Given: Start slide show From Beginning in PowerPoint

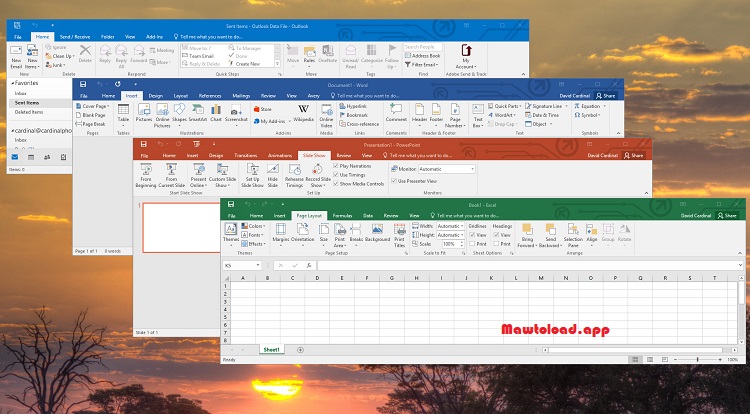Looking at the screenshot, I should [146, 175].
